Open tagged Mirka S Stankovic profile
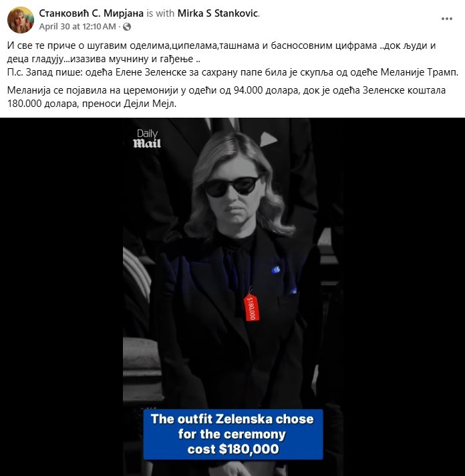The image size is (465, 476). [x=218, y=13]
